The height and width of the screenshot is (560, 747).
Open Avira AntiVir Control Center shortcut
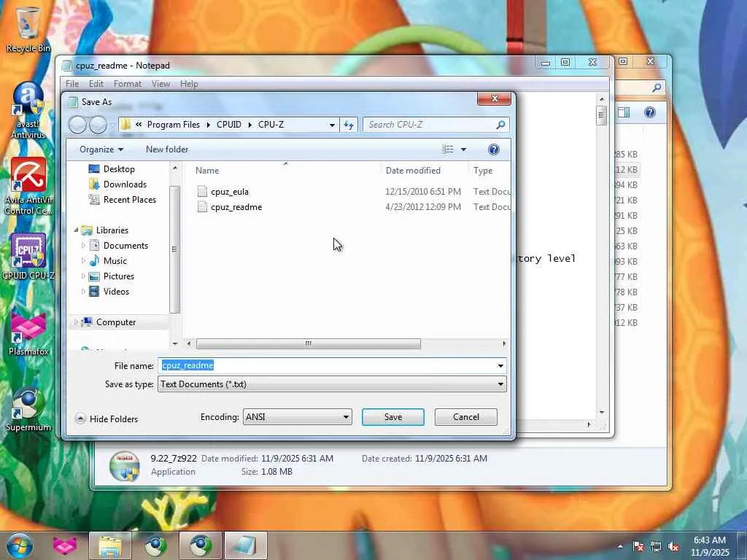28,186
